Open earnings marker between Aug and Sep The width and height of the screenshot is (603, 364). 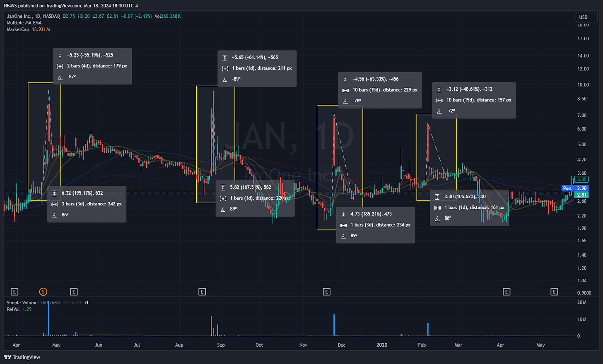click(202, 292)
